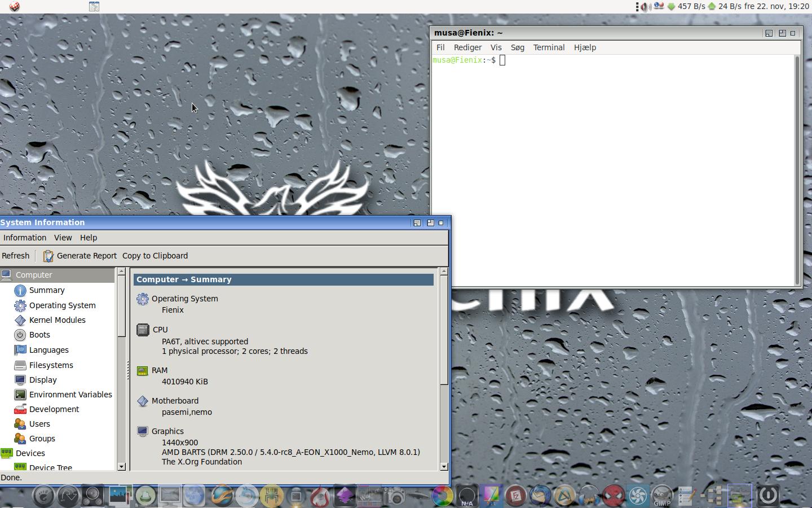Click the GNOME foot icon in dock
The width and height of the screenshot is (812, 508).
coord(43,496)
